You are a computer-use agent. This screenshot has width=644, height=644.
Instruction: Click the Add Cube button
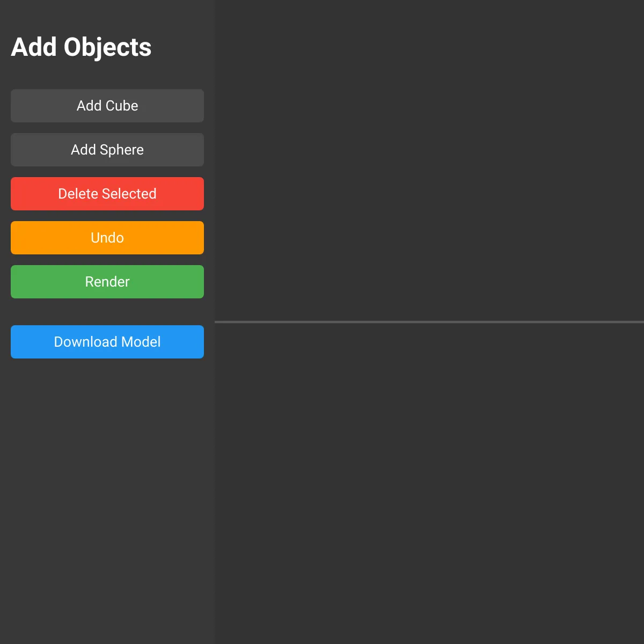click(x=107, y=106)
